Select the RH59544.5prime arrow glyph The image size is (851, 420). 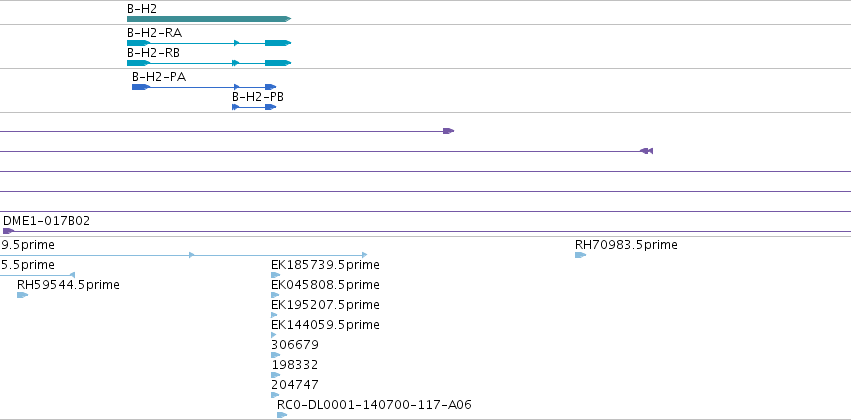tap(22, 295)
